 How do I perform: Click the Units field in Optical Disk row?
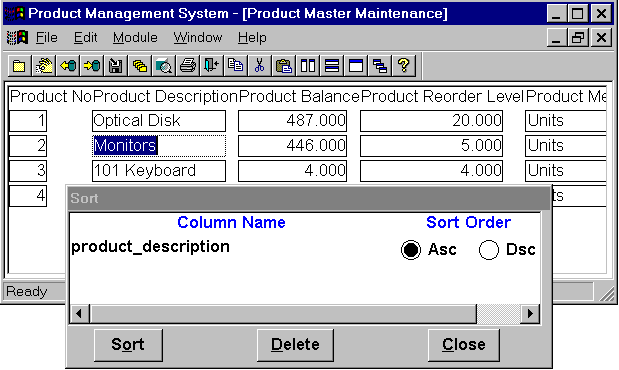point(566,121)
